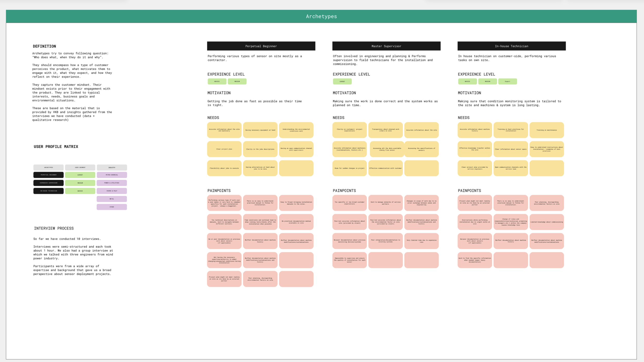
Task: Click EXPERT experience tag under Master Supervisor
Action: (x=342, y=81)
